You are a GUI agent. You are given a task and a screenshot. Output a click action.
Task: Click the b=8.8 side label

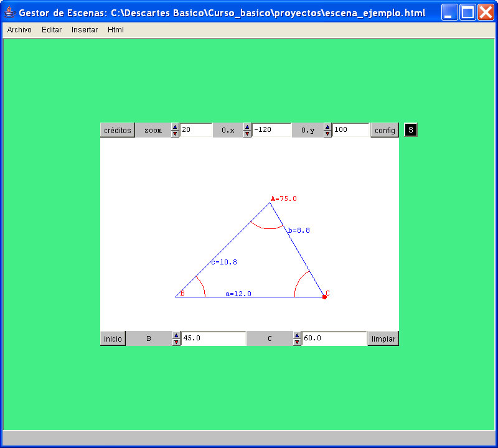coord(299,230)
